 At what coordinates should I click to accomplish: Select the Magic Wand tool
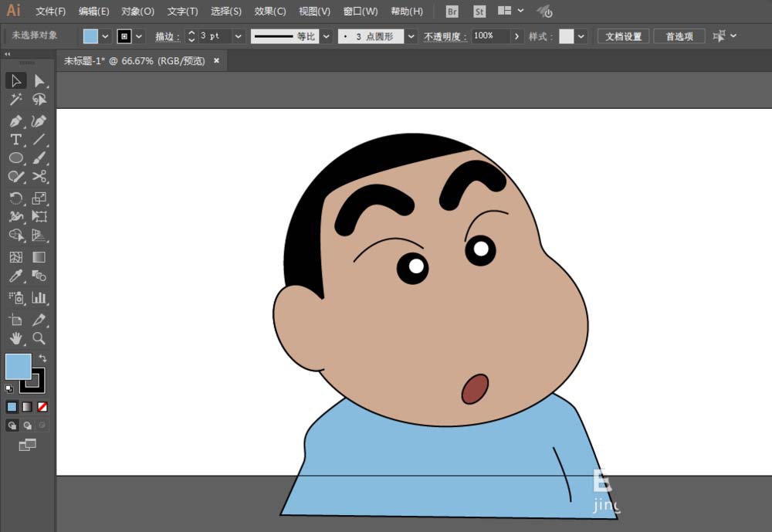[x=15, y=100]
